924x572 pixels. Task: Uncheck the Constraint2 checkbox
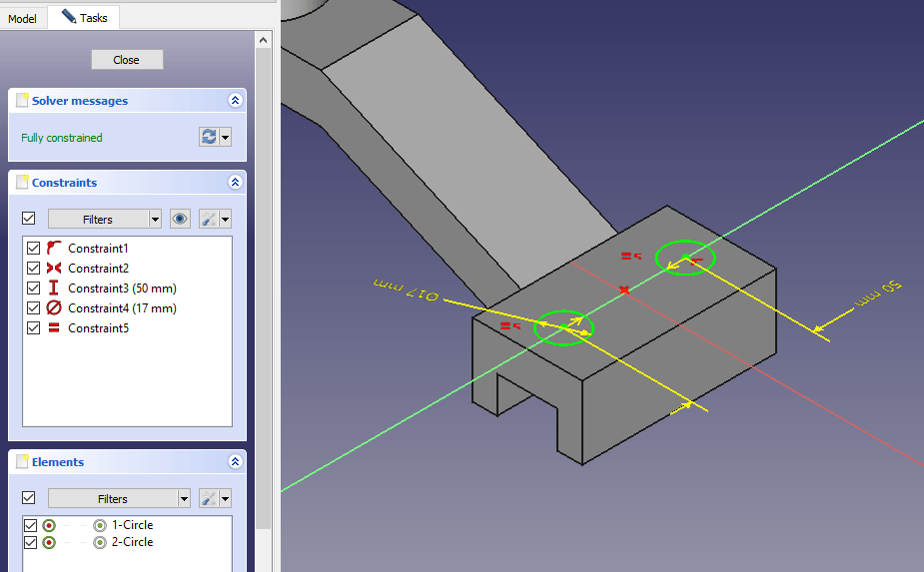[x=34, y=269]
